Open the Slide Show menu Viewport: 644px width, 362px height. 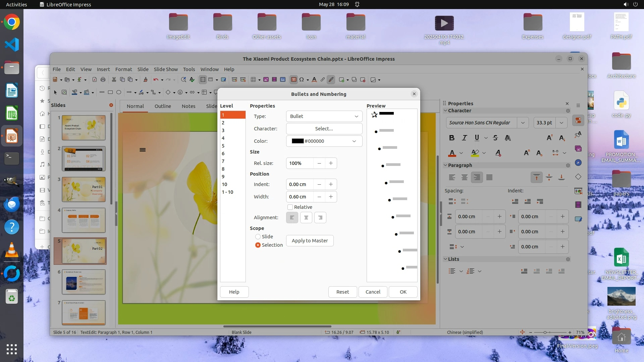[166, 69]
